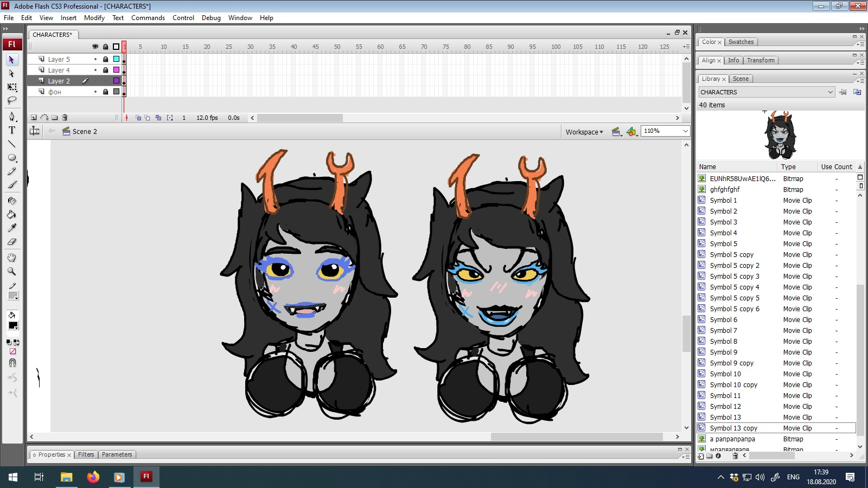
Task: Click the Scene 2 breadcrumb label
Action: (85, 131)
